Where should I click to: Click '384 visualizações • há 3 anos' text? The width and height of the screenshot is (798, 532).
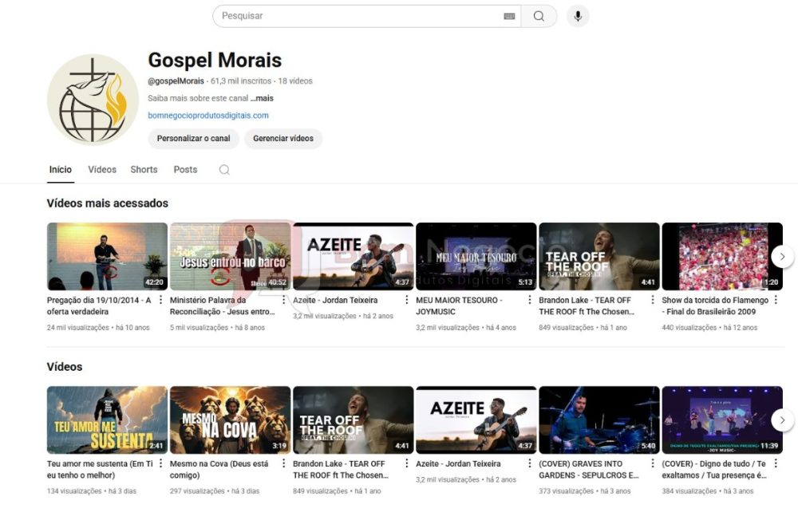708,491
